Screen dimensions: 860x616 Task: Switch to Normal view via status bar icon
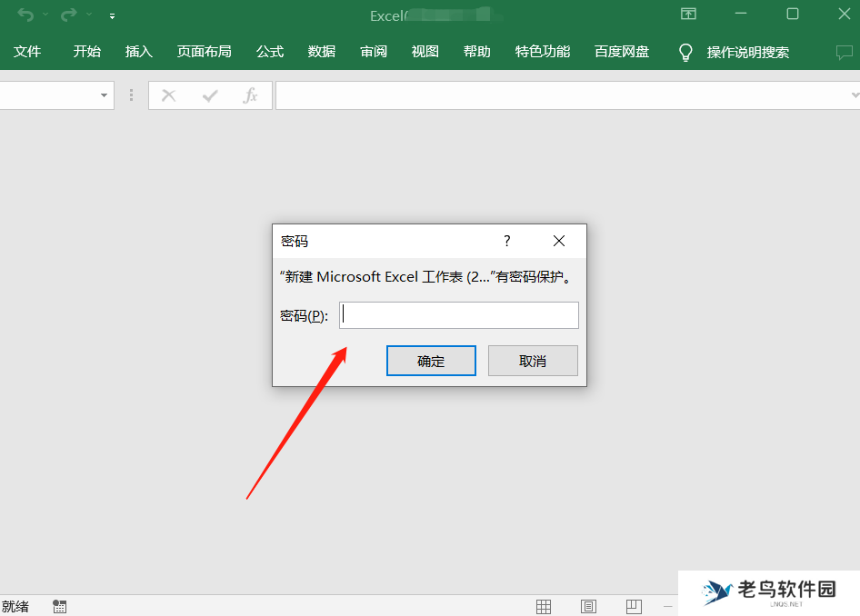tap(544, 606)
